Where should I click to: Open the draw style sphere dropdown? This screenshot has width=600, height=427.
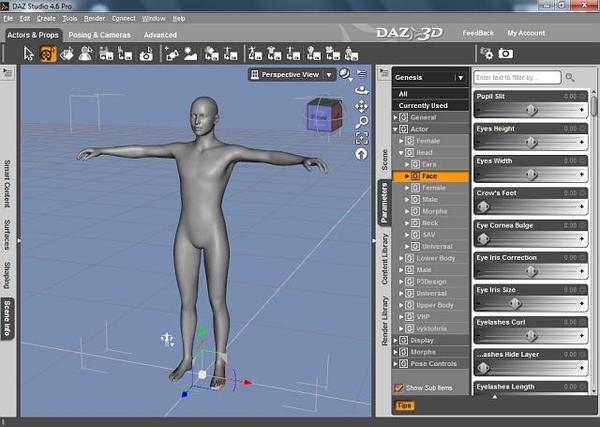(x=345, y=74)
